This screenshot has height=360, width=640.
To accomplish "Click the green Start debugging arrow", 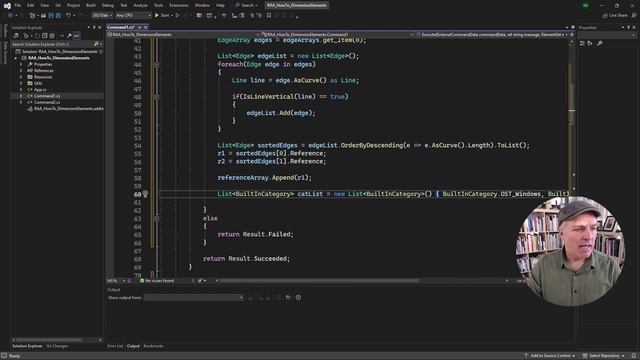I will point(157,16).
